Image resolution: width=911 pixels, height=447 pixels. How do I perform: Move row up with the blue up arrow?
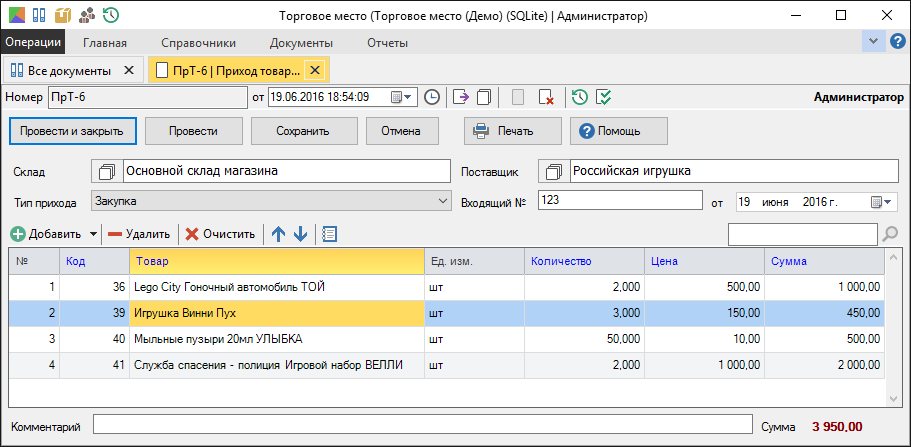pos(279,234)
